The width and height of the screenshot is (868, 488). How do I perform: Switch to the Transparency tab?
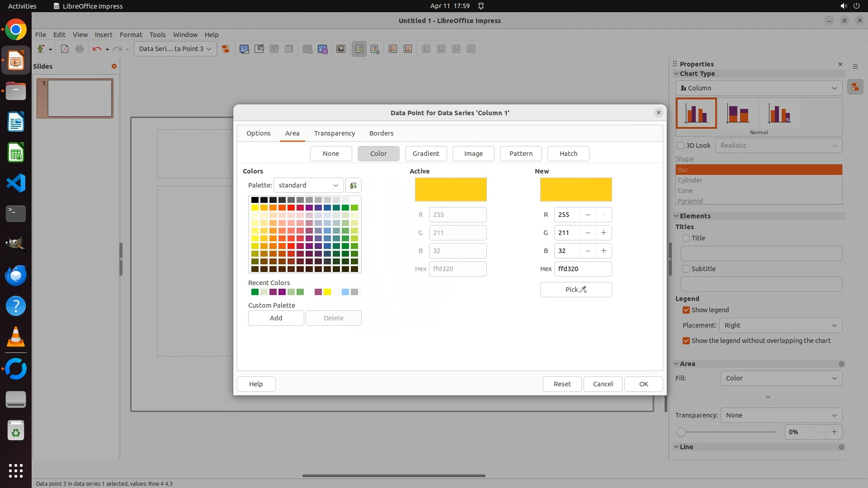click(334, 133)
